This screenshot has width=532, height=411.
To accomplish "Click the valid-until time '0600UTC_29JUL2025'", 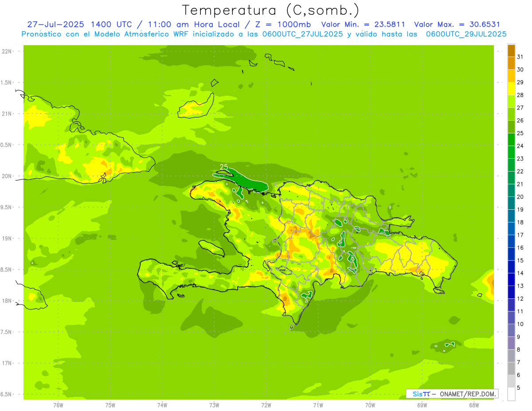I will [x=467, y=34].
